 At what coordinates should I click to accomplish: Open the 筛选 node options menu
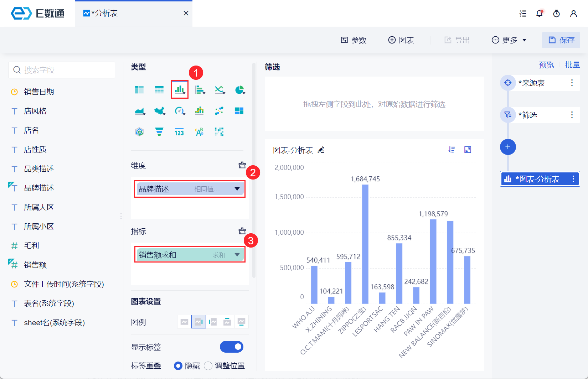[x=572, y=115]
